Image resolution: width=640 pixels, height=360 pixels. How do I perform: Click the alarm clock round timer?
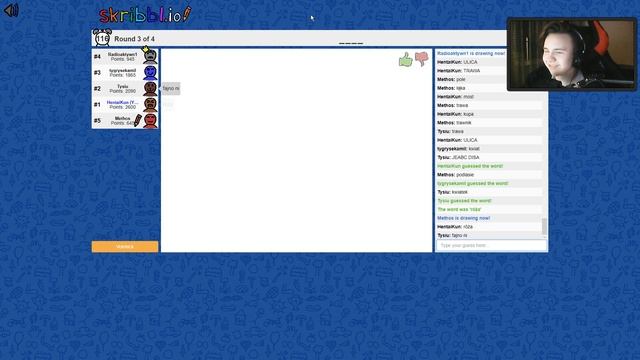click(102, 38)
